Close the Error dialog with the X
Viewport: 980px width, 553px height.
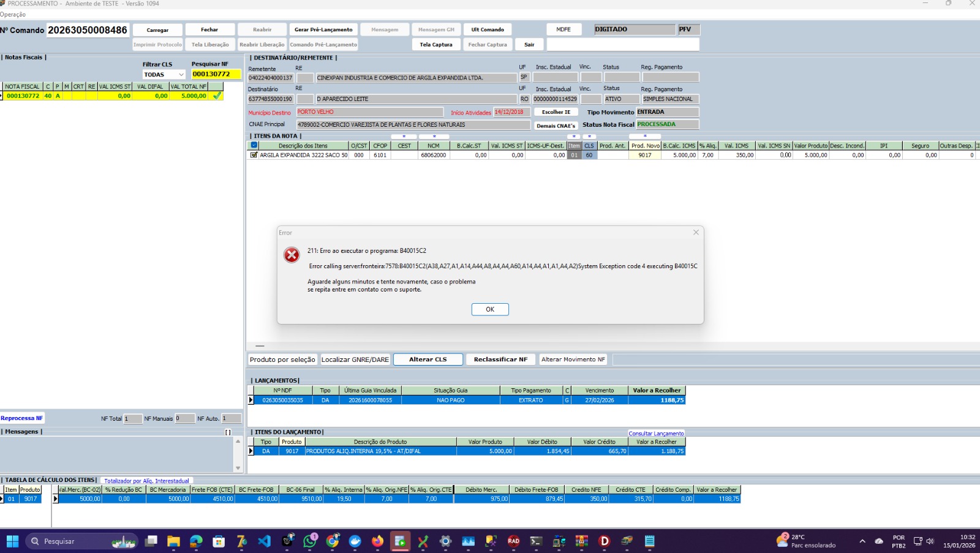pyautogui.click(x=696, y=232)
